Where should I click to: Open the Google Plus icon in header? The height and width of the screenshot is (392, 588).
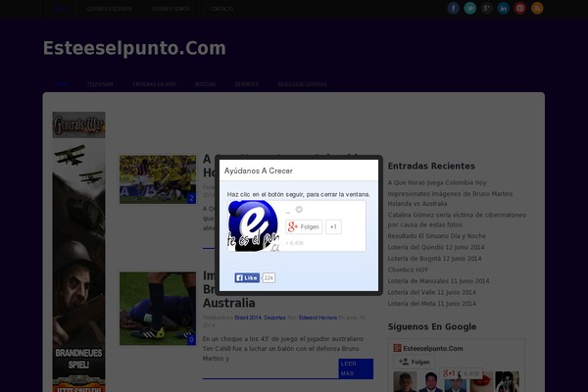[486, 8]
